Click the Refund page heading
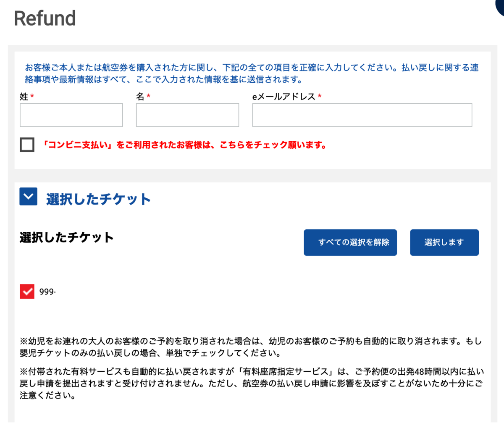504x423 pixels. 45,18
